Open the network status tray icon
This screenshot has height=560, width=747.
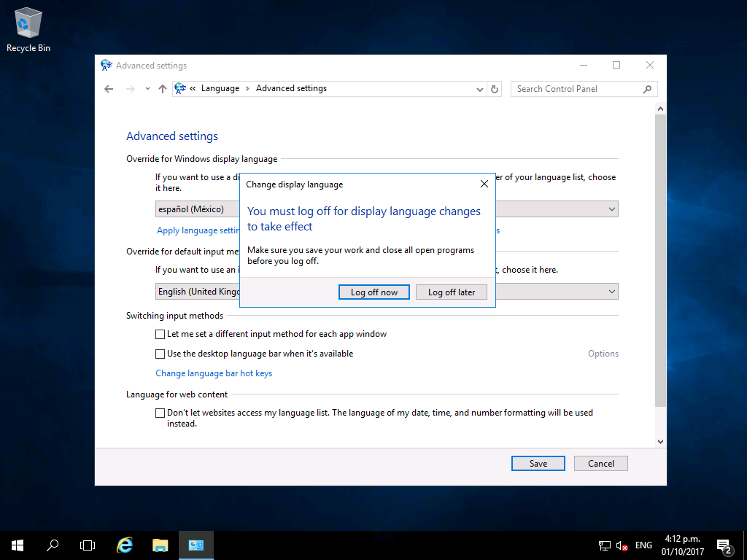point(605,545)
